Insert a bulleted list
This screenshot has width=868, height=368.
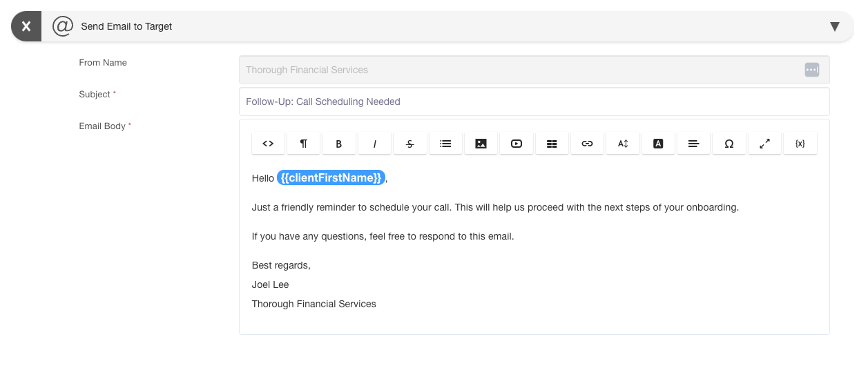tap(445, 144)
